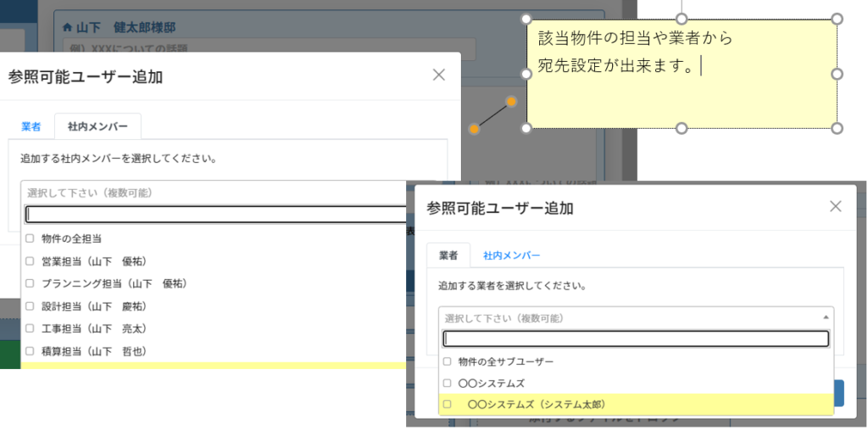868x430 pixels.
Task: Click 追加する社内メンバーを選択してください text
Action: (118, 159)
